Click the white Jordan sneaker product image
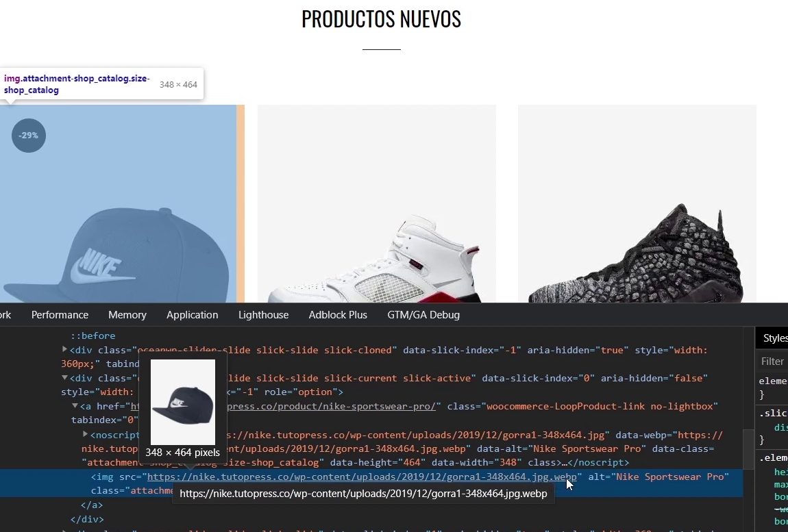Viewport: 788px width, 532px height. [376, 203]
